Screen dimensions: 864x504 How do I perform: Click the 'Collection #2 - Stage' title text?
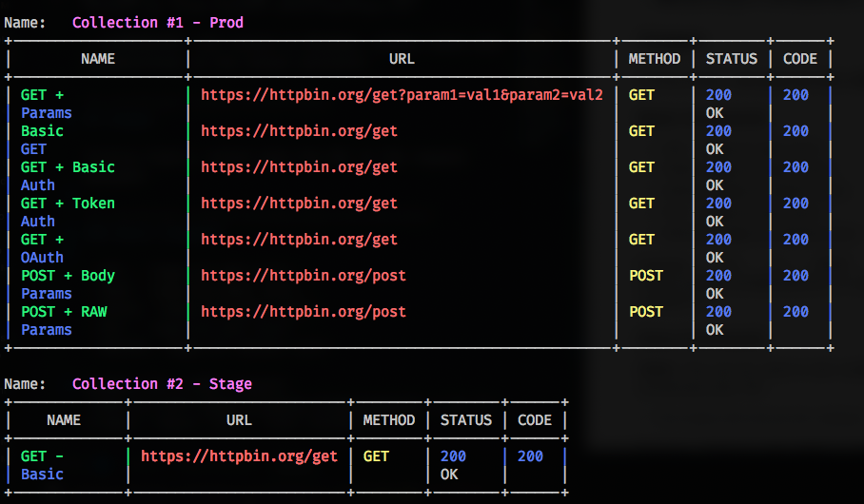[162, 384]
